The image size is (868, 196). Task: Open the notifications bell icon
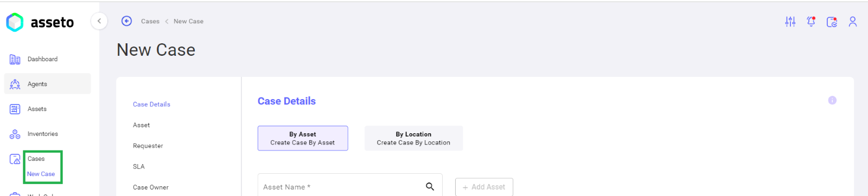811,22
